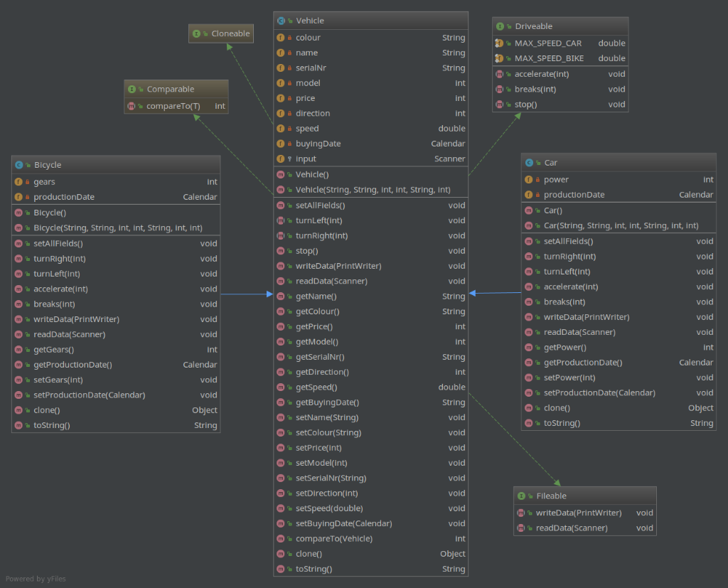Click the Vehicle class icon in header

(x=281, y=21)
